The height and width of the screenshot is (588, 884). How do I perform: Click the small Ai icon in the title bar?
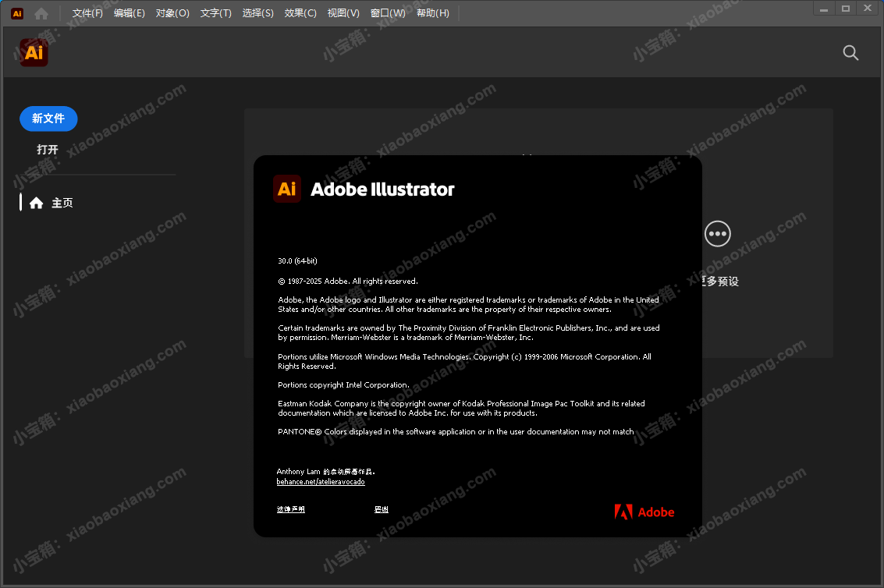coord(17,13)
